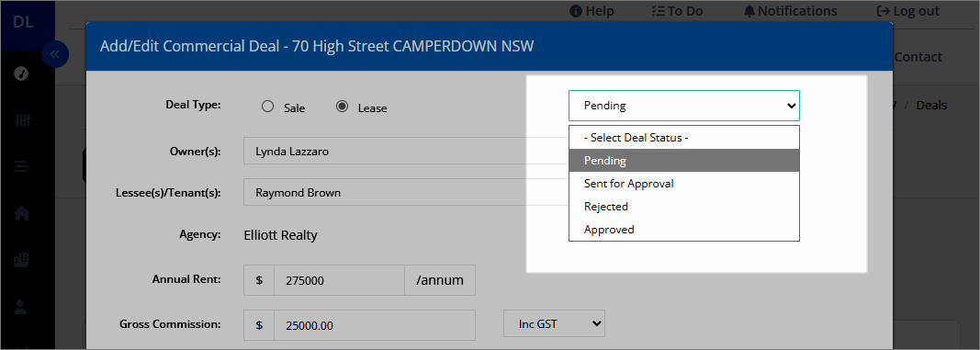Open the To Do list link

[677, 11]
